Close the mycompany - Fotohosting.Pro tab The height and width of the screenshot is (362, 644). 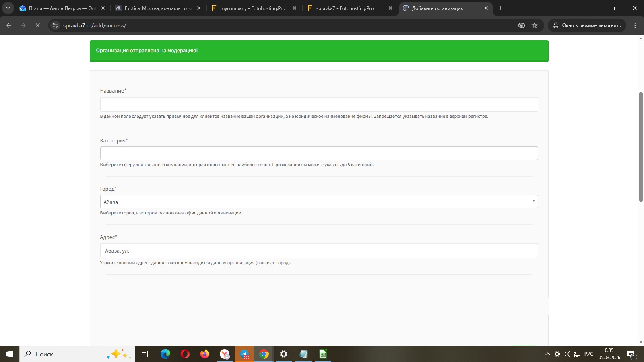tap(295, 8)
